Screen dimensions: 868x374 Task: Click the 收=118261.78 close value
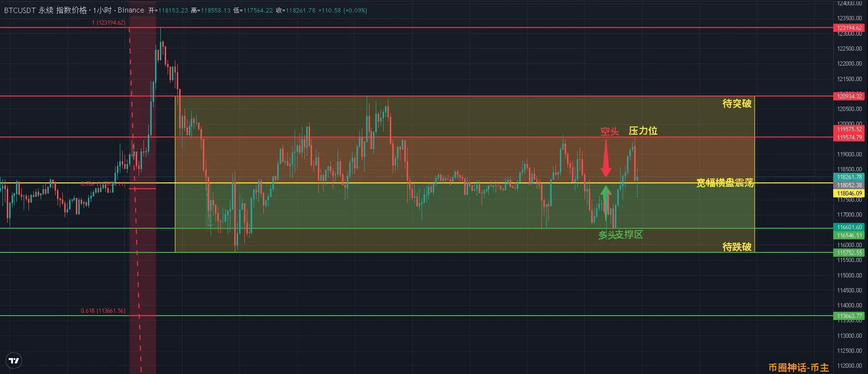pyautogui.click(x=296, y=10)
